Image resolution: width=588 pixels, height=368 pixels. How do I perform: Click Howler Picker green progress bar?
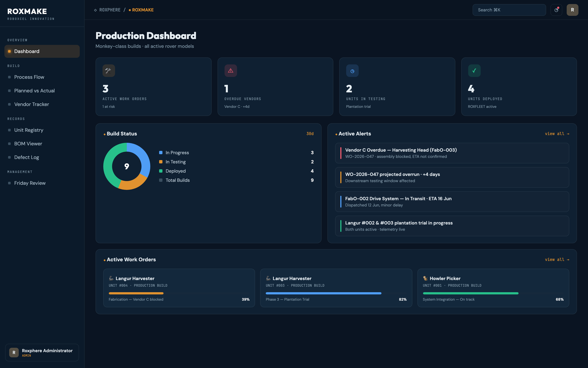[470, 293]
